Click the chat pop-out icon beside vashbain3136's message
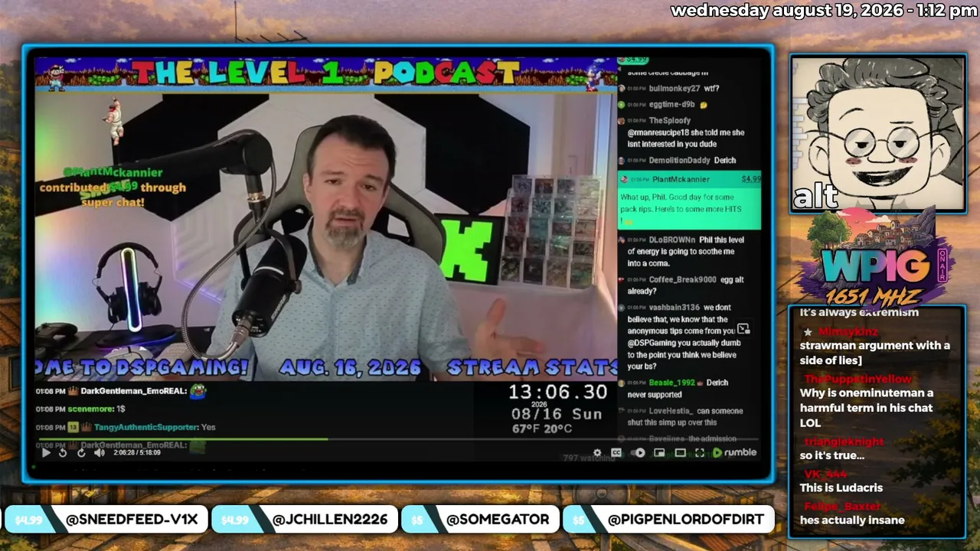 (743, 330)
